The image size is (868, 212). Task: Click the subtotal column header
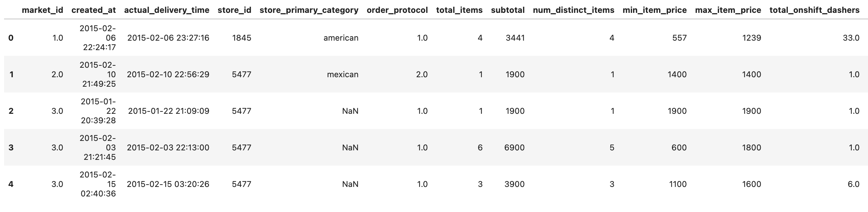coord(508,10)
